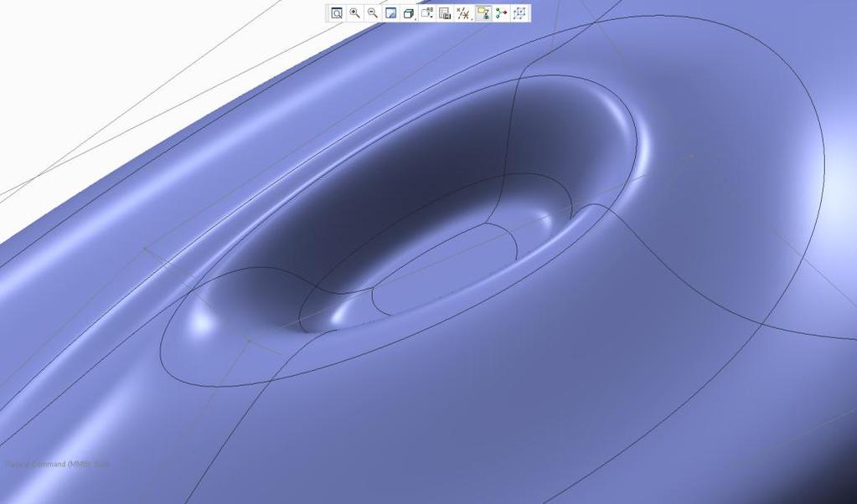Click the Zoom Out magnifier icon
The width and height of the screenshot is (857, 504).
373,13
